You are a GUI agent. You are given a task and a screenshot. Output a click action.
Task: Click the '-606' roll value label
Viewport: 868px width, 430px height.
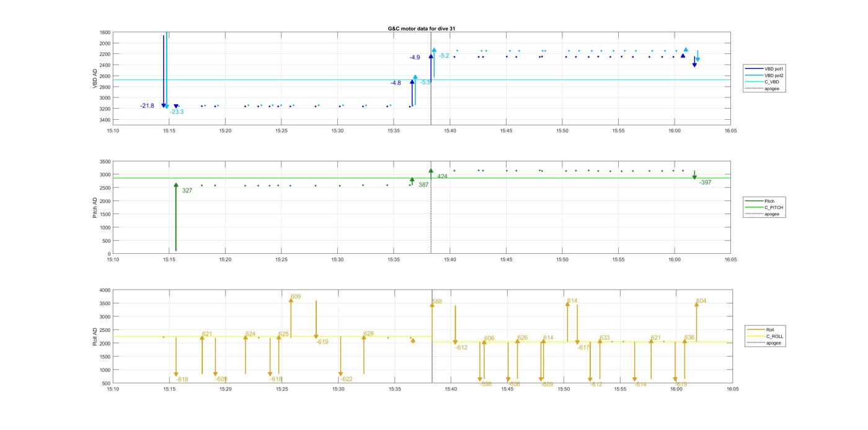coord(514,384)
